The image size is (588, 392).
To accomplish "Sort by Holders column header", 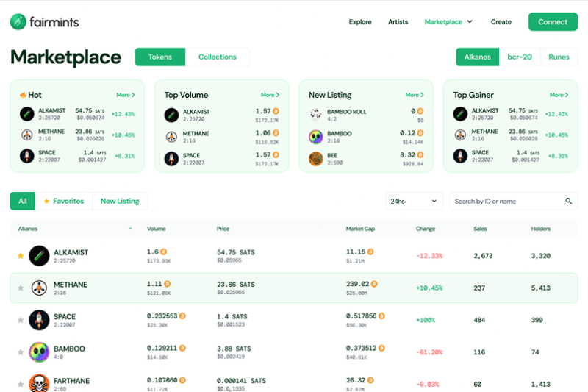I will (541, 229).
